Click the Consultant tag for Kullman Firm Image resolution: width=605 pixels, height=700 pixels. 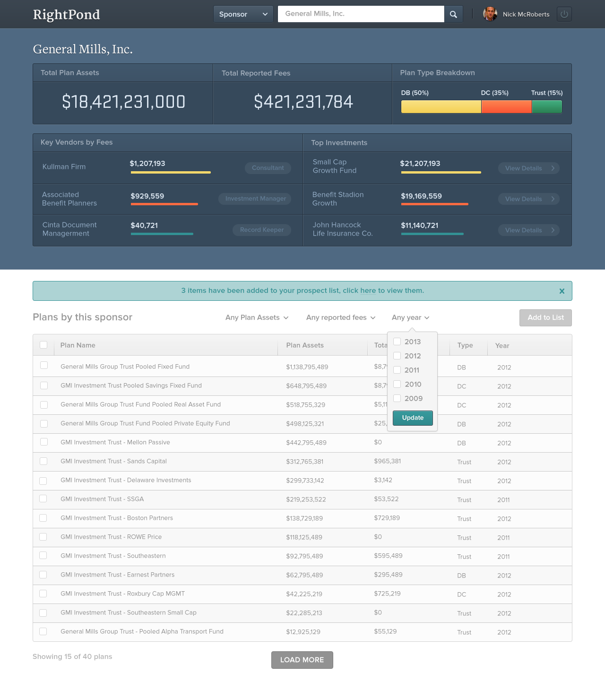point(268,168)
